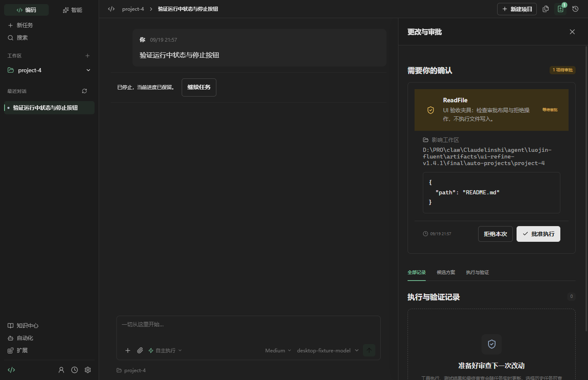Image resolution: width=588 pixels, height=380 pixels.
Task: Close the 更改与审批 panel
Action: [572, 32]
